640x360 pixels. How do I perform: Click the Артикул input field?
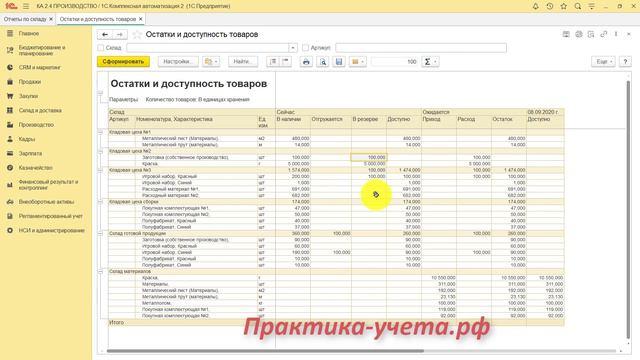[421, 48]
